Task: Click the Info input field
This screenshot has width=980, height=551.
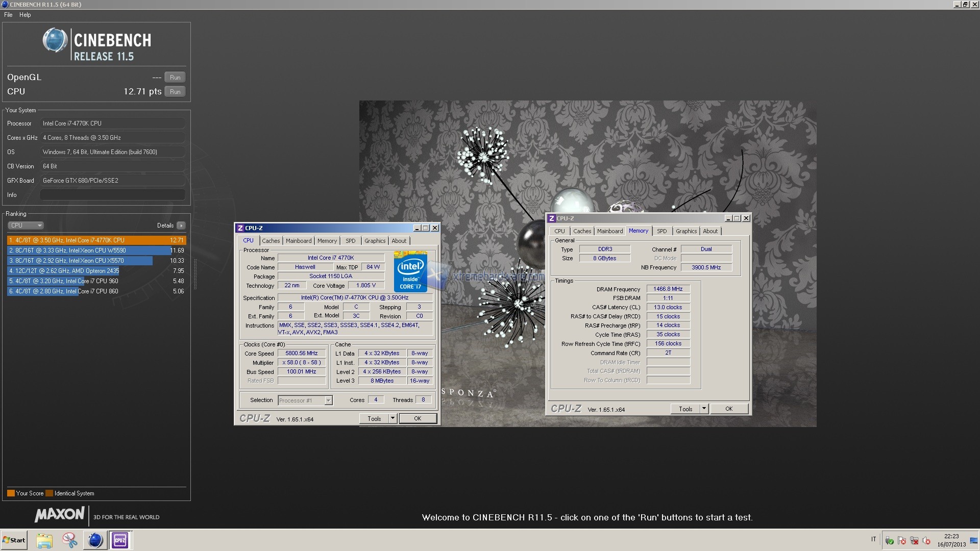Action: [x=112, y=195]
